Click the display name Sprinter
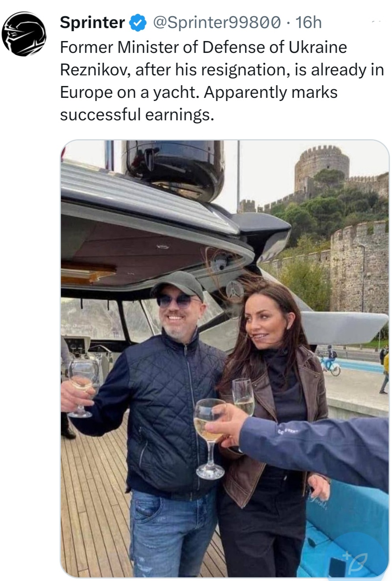The height and width of the screenshot is (581, 392). click(x=92, y=22)
